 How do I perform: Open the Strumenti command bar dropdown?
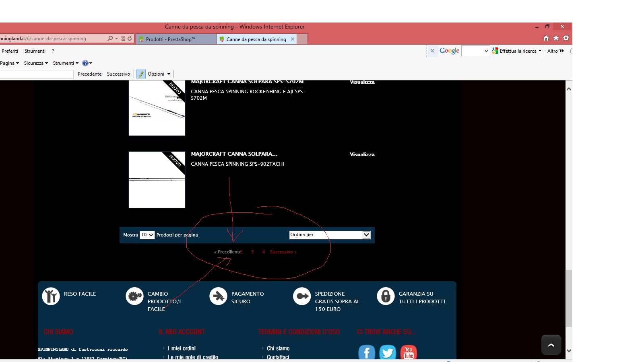66,63
